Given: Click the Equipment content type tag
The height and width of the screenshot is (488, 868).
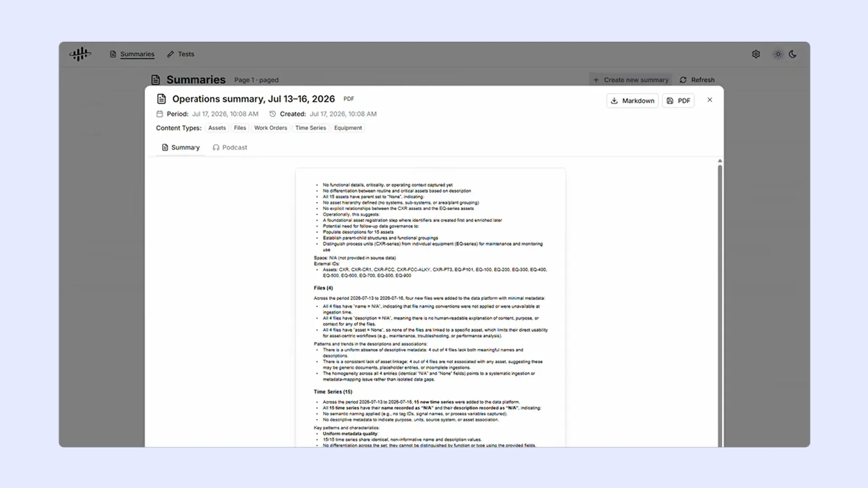Looking at the screenshot, I should [x=348, y=128].
